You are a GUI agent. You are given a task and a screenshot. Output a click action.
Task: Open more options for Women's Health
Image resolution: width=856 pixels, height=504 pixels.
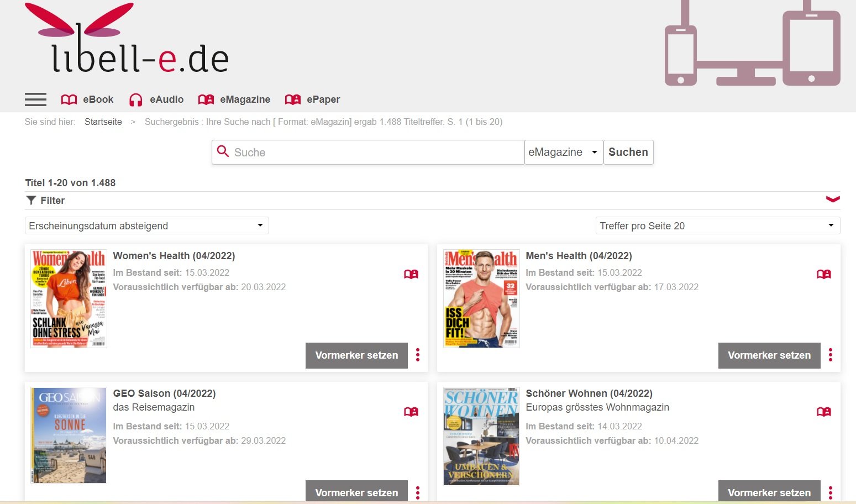tap(418, 355)
